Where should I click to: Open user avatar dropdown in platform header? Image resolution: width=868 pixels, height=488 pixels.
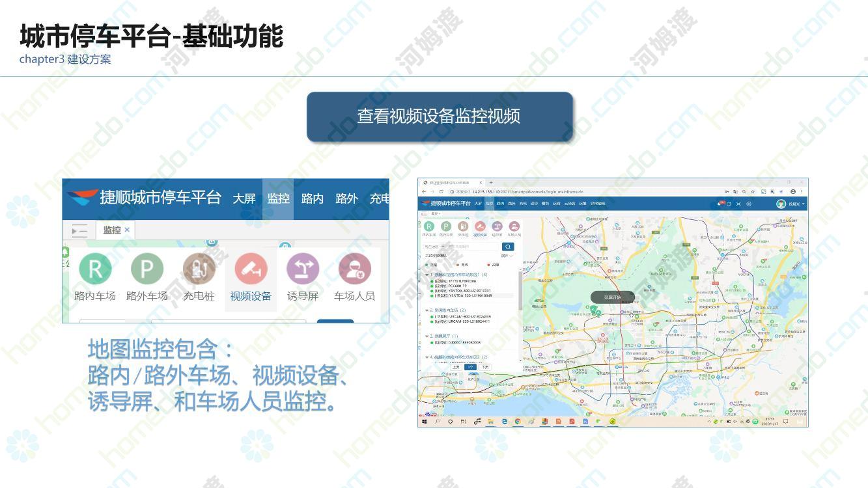click(x=791, y=204)
